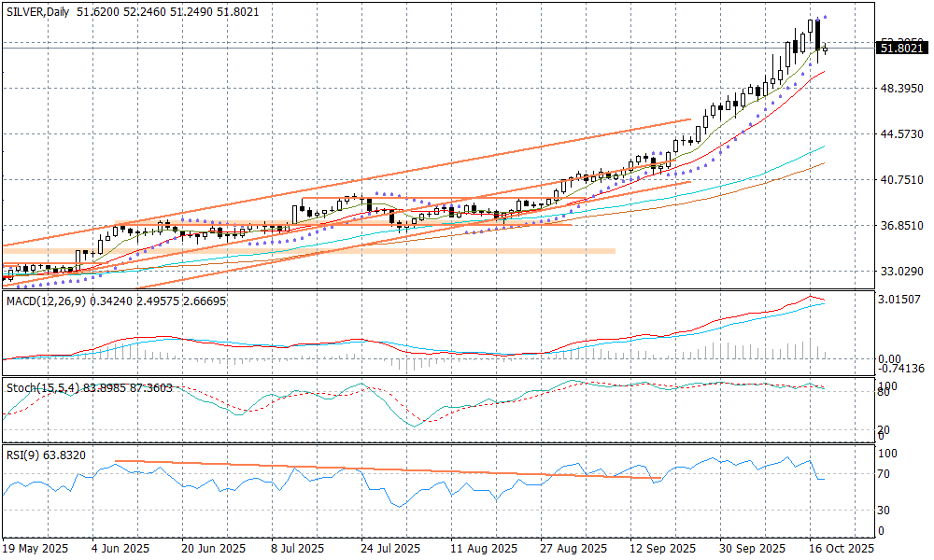
Task: Click the latest candlestick on the price chart
Action: pyautogui.click(x=826, y=49)
